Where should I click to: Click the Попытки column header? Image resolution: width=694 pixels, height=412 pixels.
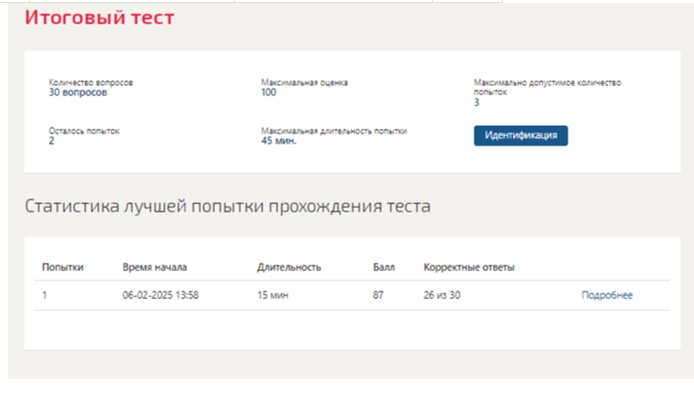[63, 267]
